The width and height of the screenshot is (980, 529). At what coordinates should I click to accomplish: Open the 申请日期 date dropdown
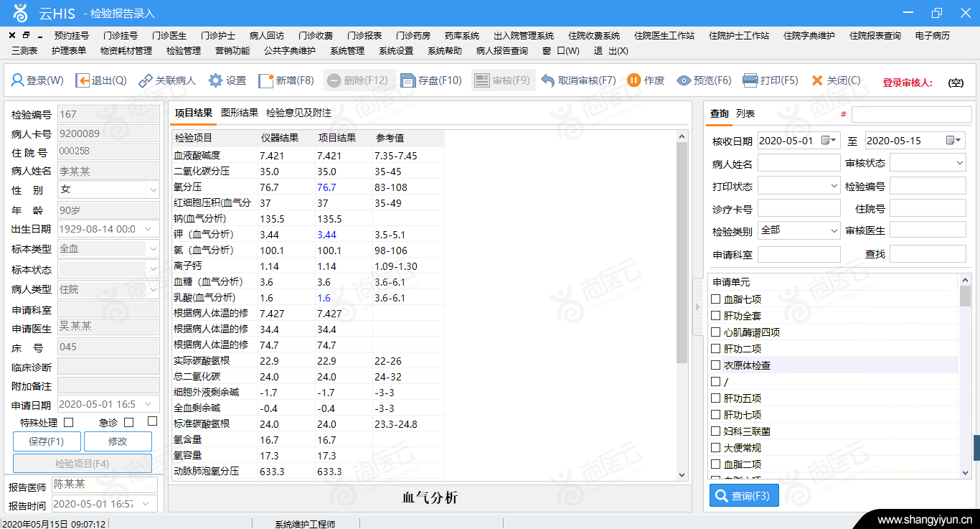[x=149, y=404]
